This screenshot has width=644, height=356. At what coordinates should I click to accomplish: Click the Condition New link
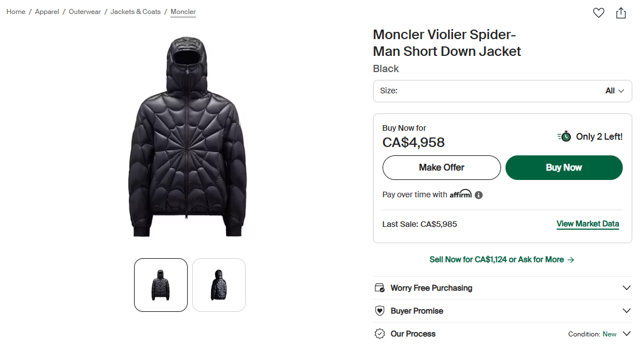(x=609, y=333)
